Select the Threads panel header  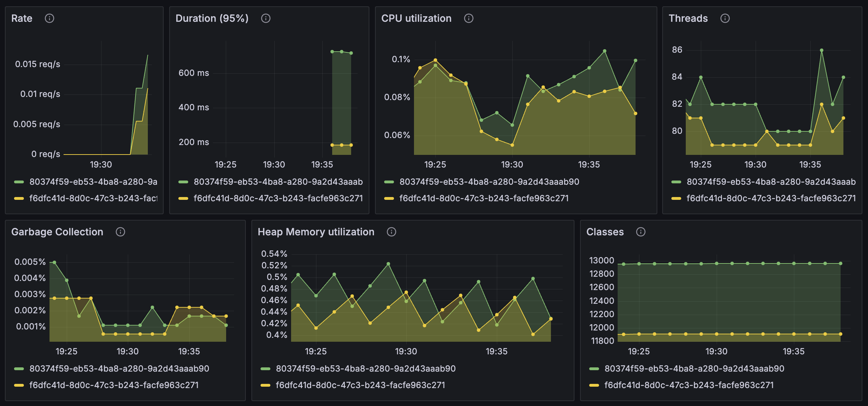(688, 18)
